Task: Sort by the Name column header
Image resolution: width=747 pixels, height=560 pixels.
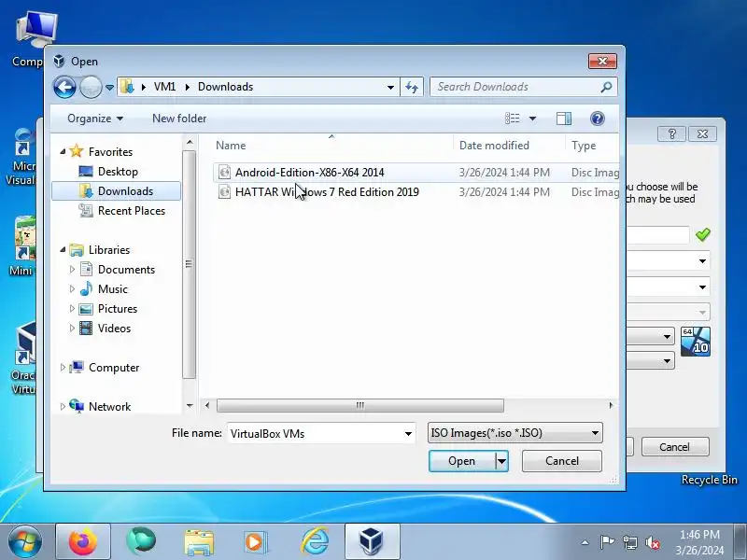Action: pyautogui.click(x=231, y=146)
